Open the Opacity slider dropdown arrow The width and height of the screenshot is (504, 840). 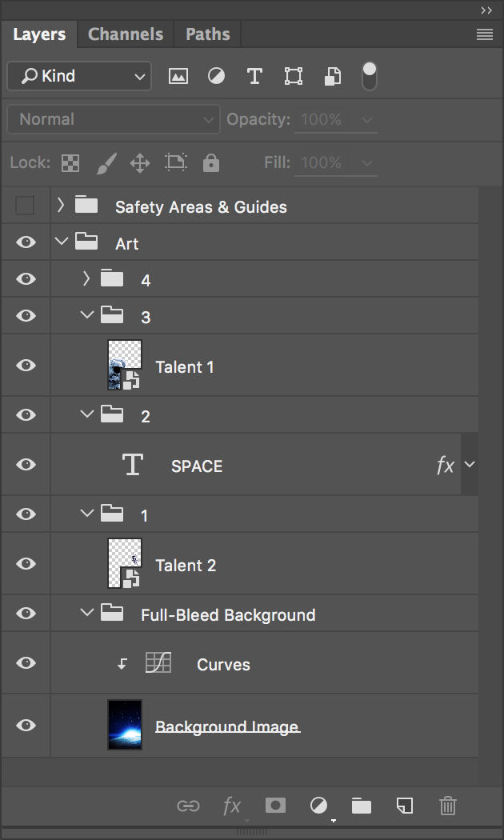pyautogui.click(x=367, y=120)
